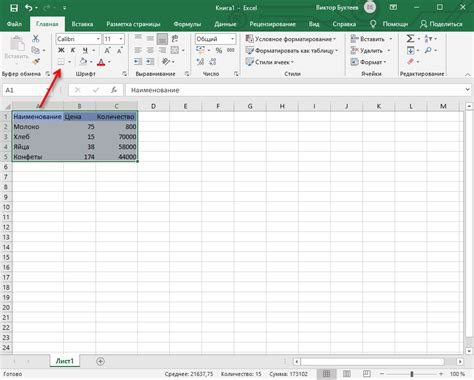Open the borders button in the Font group
Viewport: 474px width, 380px height.
(x=61, y=62)
